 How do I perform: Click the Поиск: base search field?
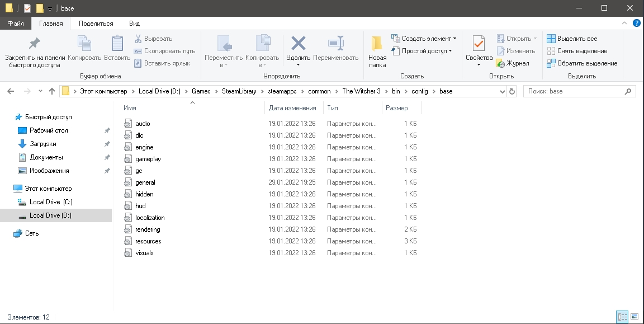(x=580, y=91)
